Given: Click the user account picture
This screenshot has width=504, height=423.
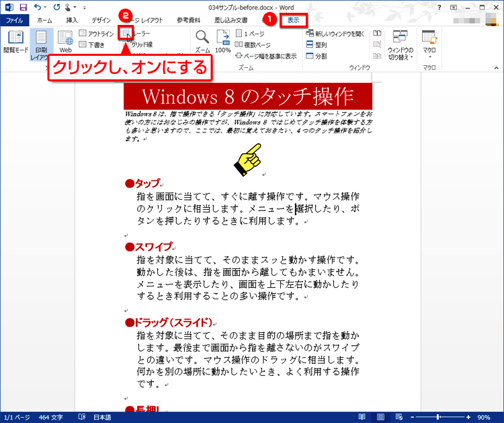Looking at the screenshot, I should 491,20.
